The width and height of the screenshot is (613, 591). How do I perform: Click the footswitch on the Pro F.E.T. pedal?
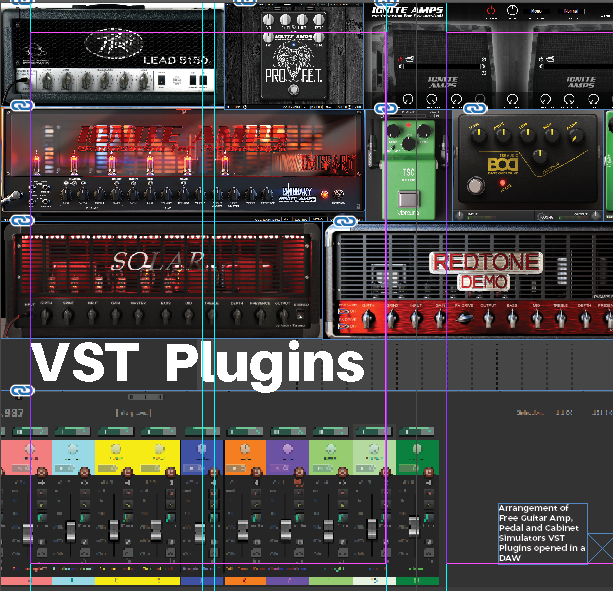293,90
